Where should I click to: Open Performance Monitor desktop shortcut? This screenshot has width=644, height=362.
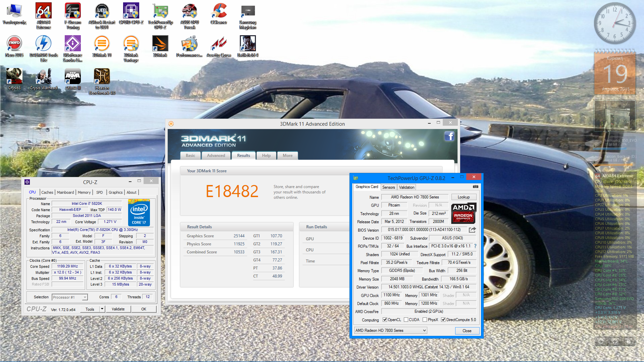pos(190,46)
